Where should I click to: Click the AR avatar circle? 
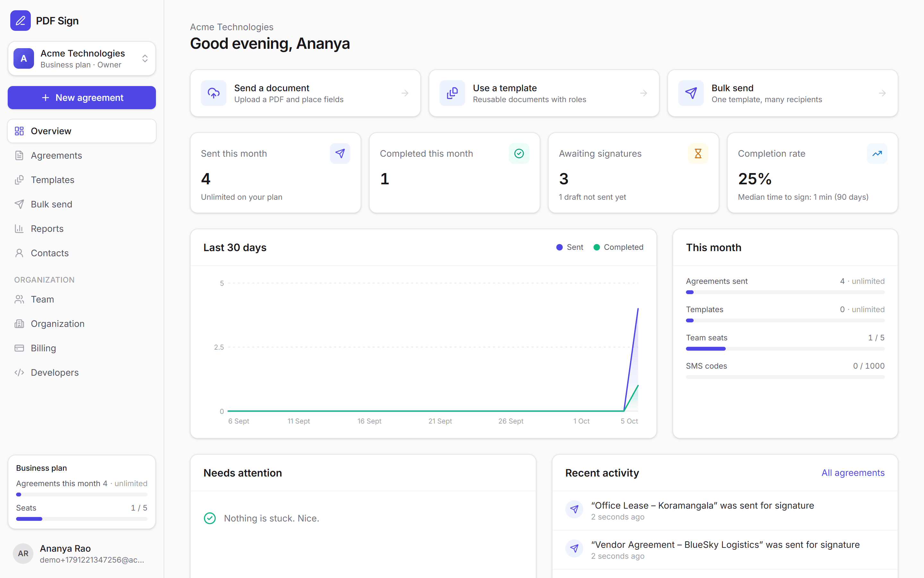point(23,554)
